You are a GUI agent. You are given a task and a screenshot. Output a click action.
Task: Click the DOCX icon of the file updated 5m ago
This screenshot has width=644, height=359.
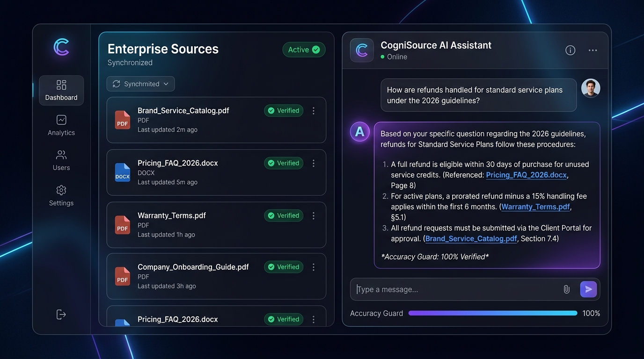click(x=123, y=172)
